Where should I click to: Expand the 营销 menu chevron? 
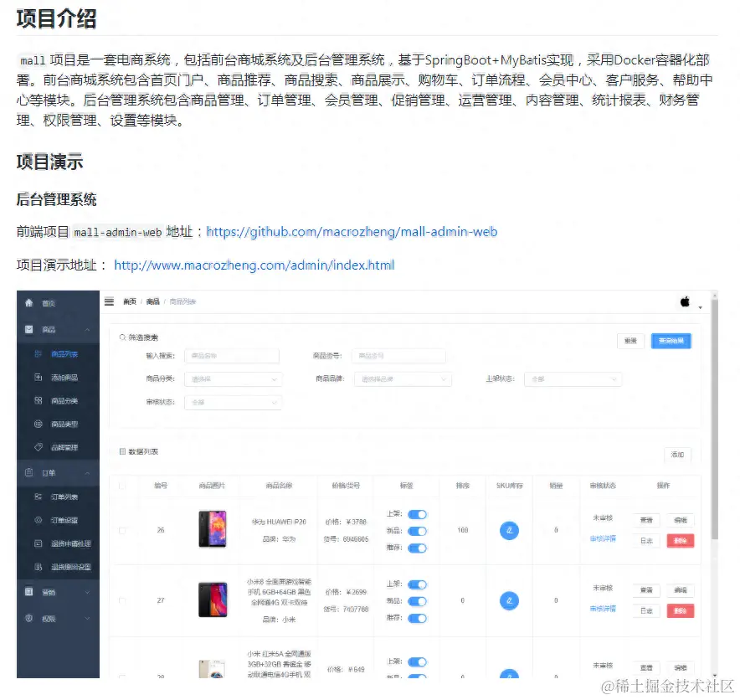point(87,592)
